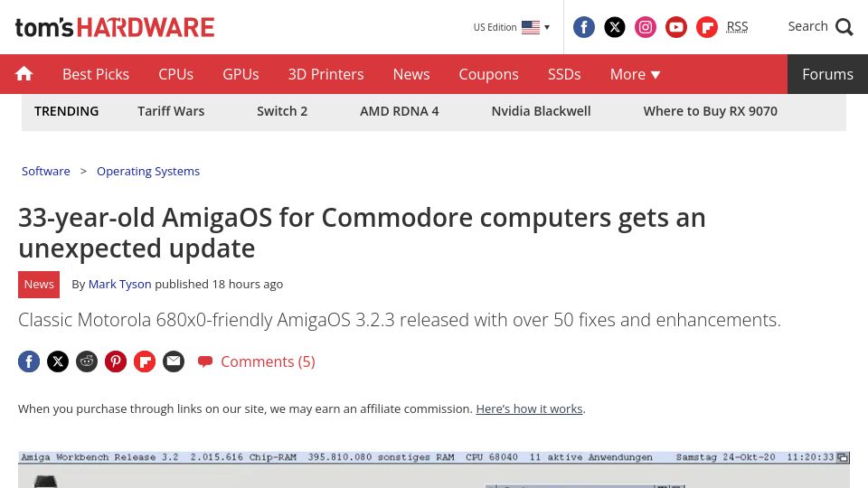The width and height of the screenshot is (868, 488).
Task: Open the GPUs section
Action: coord(241,74)
